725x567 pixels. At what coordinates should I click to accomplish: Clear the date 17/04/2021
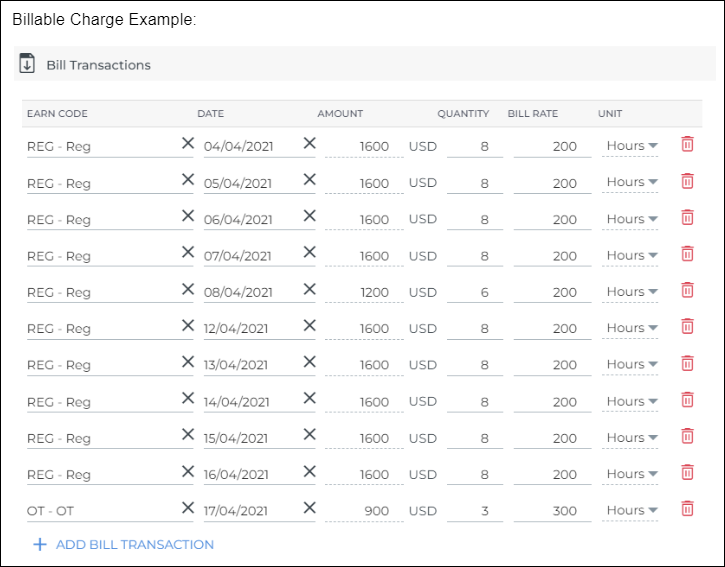(x=309, y=508)
